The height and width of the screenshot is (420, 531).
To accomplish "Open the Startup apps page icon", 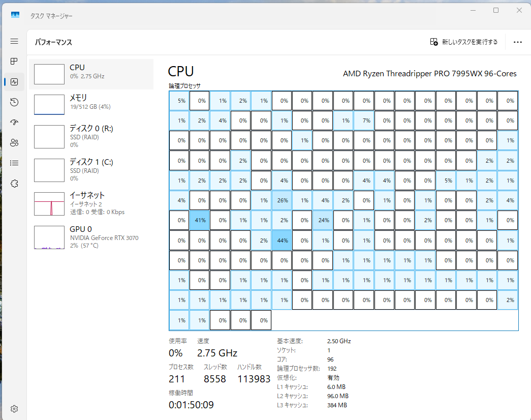I will [14, 123].
